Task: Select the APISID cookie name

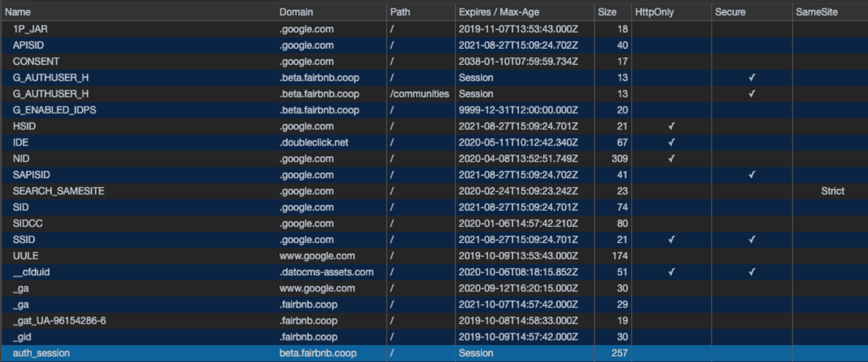Action: click(x=28, y=45)
